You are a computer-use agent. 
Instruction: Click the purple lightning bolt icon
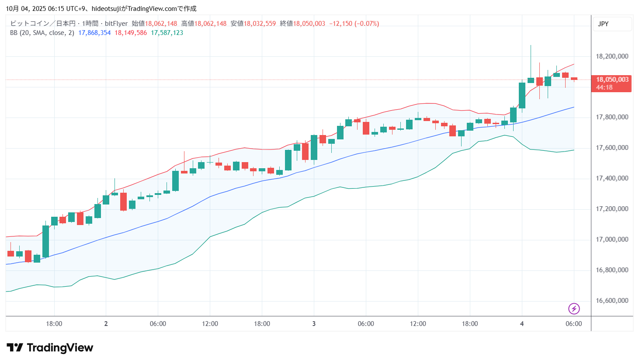(574, 309)
